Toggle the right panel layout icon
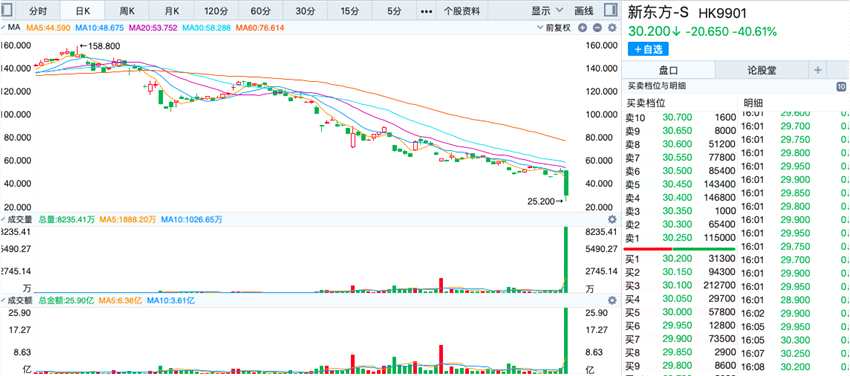The image size is (850, 376). click(610, 10)
